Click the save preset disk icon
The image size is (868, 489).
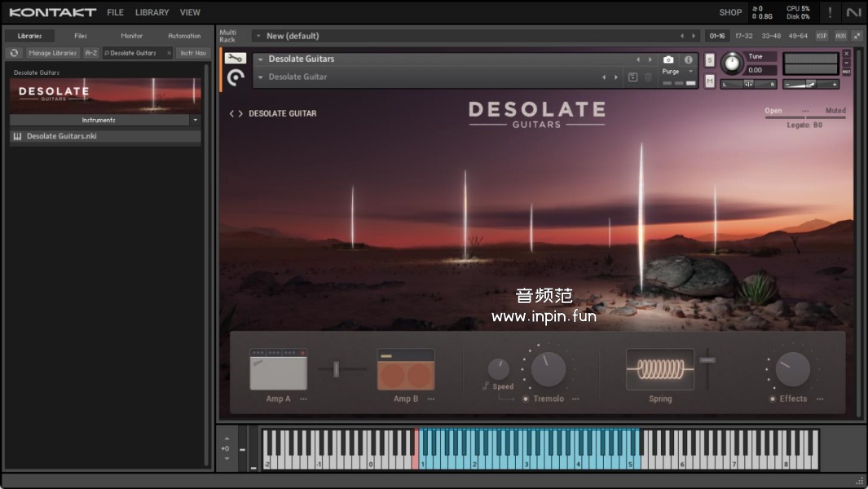point(632,77)
